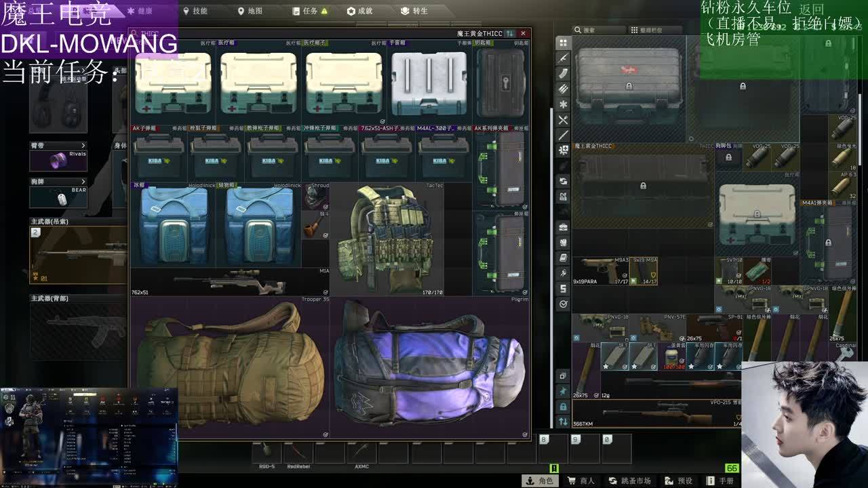Expand the 狗牌 (dogtag) slot arrow
Image resolution: width=868 pixels, height=488 pixels.
click(83, 182)
